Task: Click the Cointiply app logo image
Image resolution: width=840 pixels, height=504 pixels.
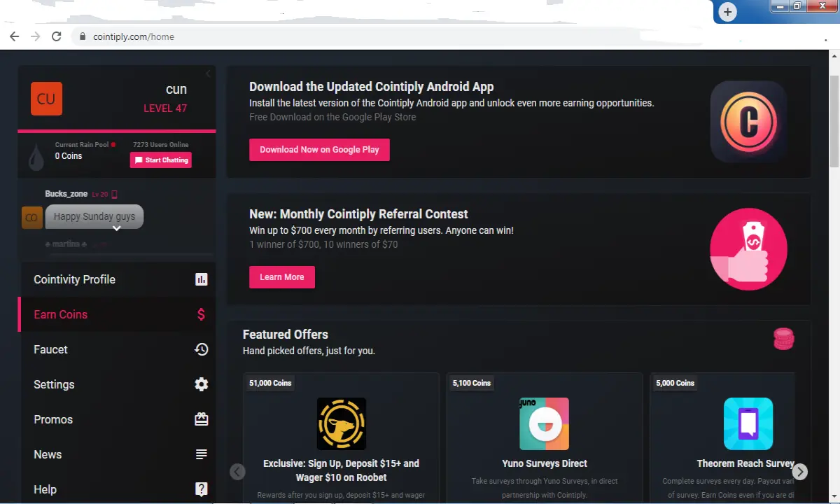Action: click(x=748, y=122)
